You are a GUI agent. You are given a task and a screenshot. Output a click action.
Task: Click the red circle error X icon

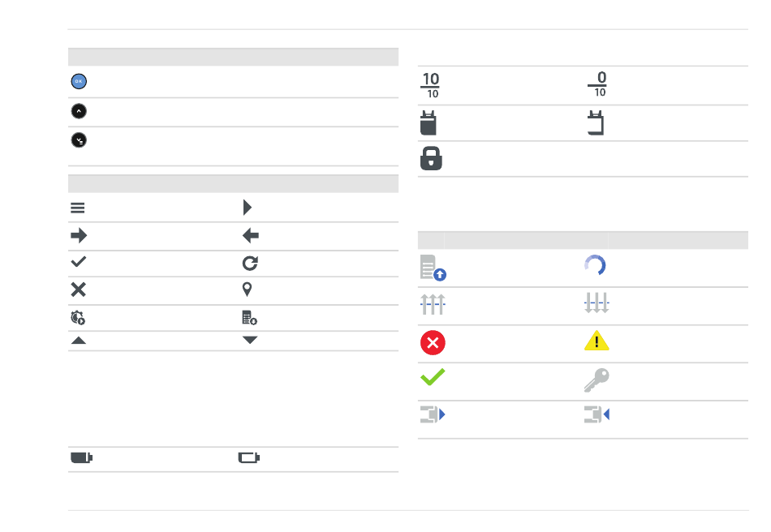click(433, 343)
